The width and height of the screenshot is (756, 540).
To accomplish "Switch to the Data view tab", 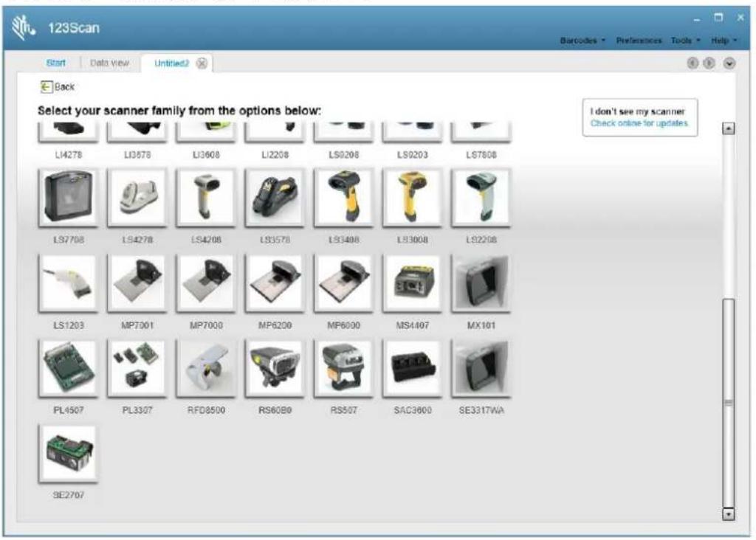I will [x=109, y=63].
